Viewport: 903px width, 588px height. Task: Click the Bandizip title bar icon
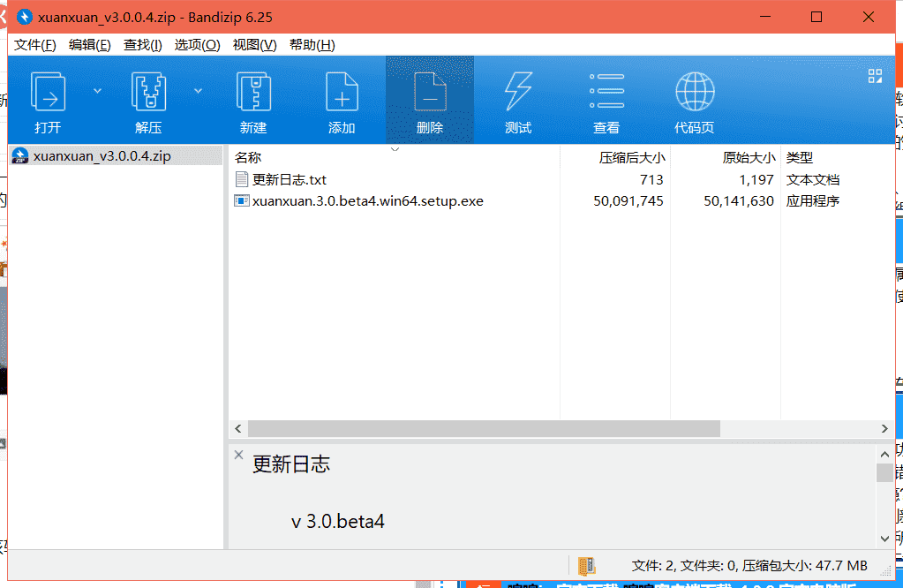coord(24,18)
